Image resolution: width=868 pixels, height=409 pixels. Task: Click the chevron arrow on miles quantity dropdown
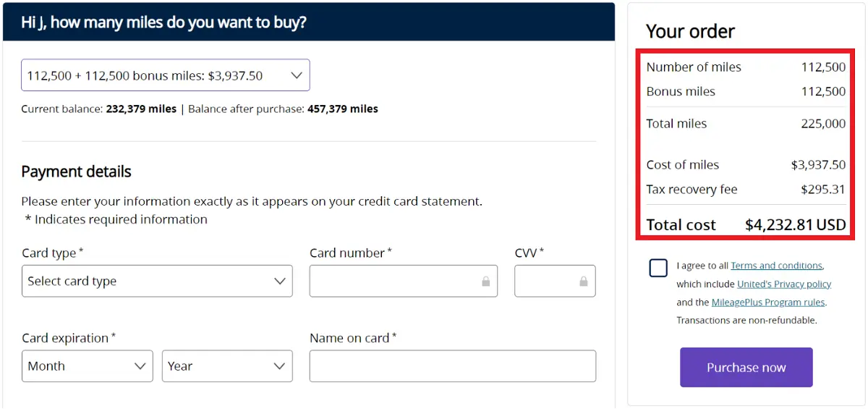297,75
